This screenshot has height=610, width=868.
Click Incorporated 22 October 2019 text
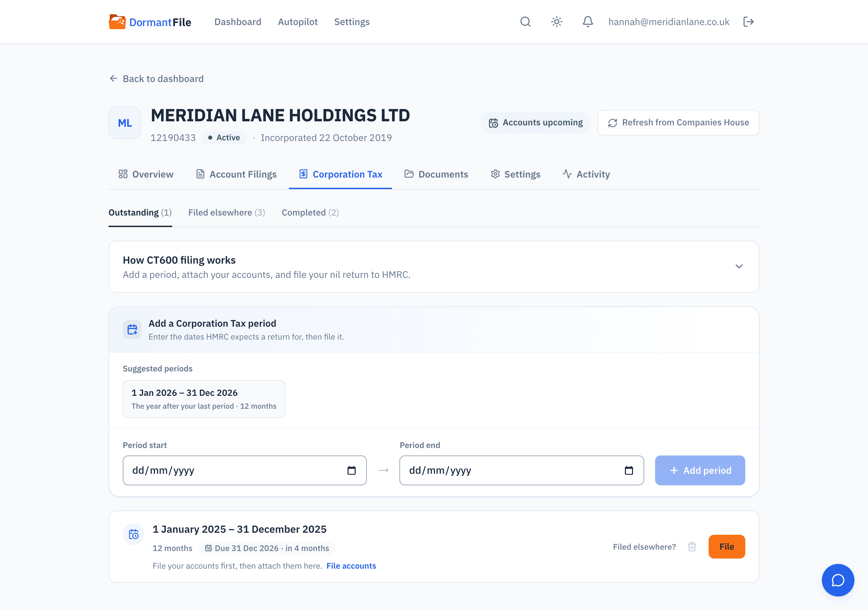point(326,138)
